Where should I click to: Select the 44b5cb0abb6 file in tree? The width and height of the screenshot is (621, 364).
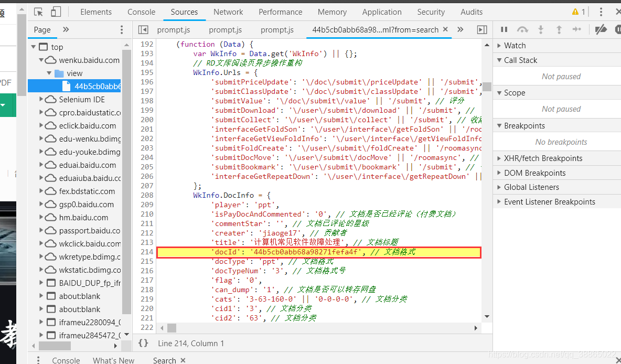(74, 86)
